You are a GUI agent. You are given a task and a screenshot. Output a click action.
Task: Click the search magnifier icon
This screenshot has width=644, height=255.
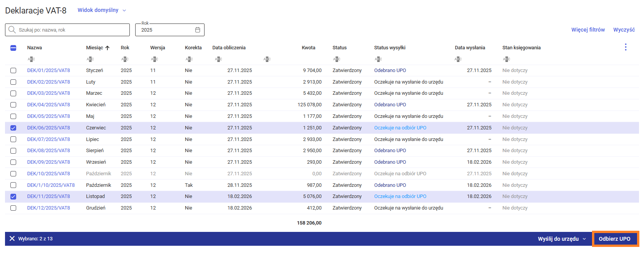(12, 30)
